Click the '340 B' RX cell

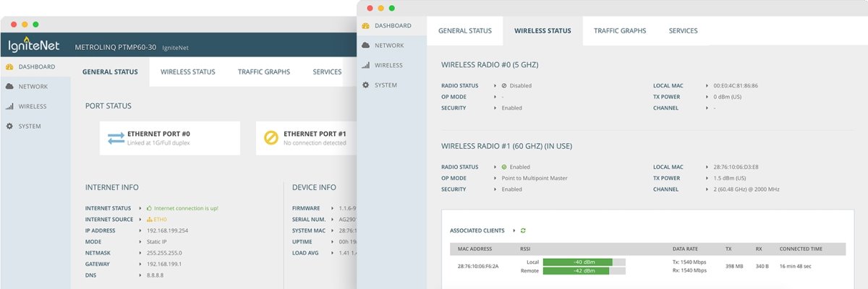pos(762,266)
